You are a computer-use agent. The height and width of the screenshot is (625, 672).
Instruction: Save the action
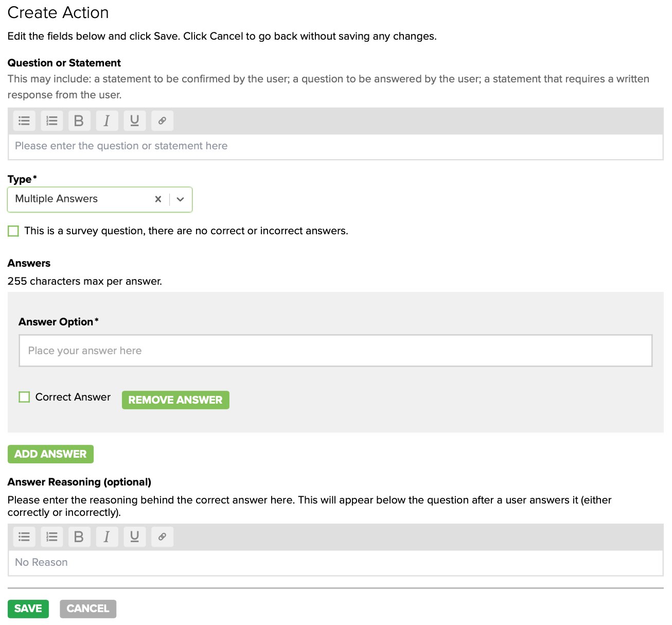28,609
